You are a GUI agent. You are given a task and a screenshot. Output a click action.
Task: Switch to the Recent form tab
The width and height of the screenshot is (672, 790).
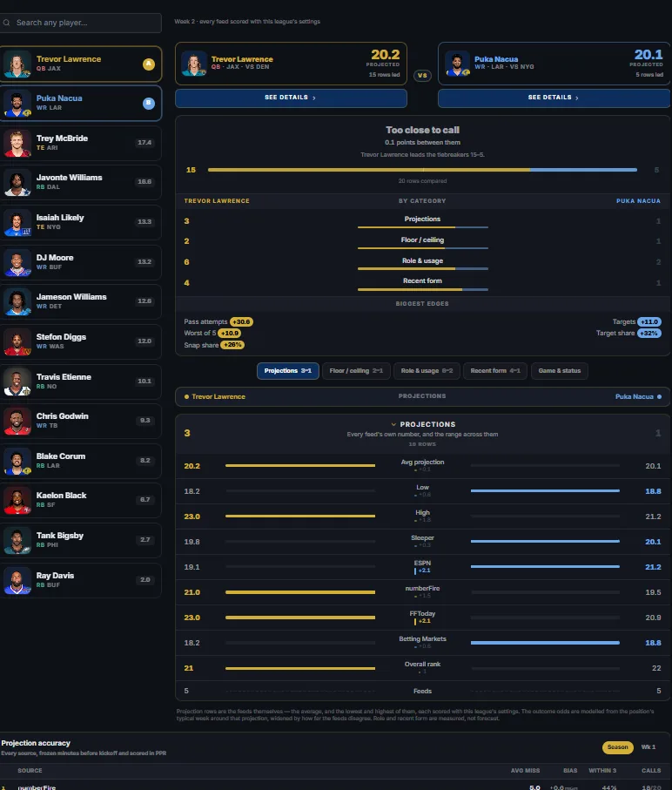(494, 371)
